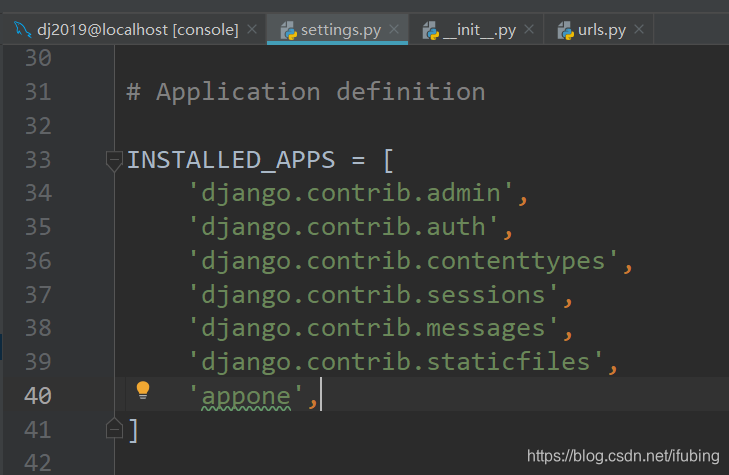
Task: Click 'django.contrib.admin' string
Action: pyautogui.click(x=351, y=193)
